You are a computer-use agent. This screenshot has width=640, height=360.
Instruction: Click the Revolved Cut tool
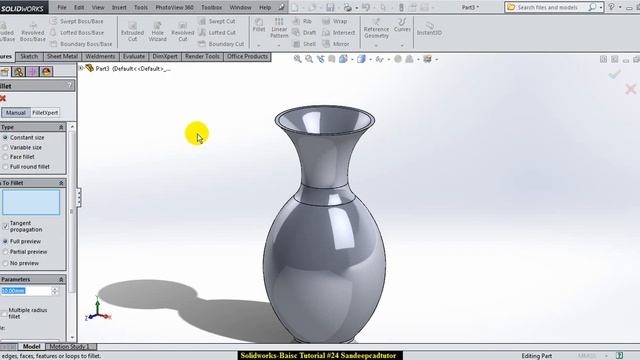click(182, 31)
